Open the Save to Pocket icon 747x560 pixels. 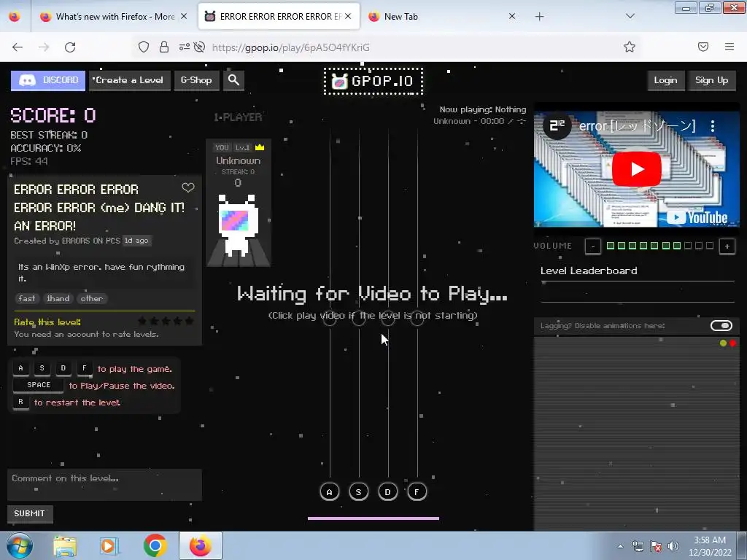pos(703,47)
